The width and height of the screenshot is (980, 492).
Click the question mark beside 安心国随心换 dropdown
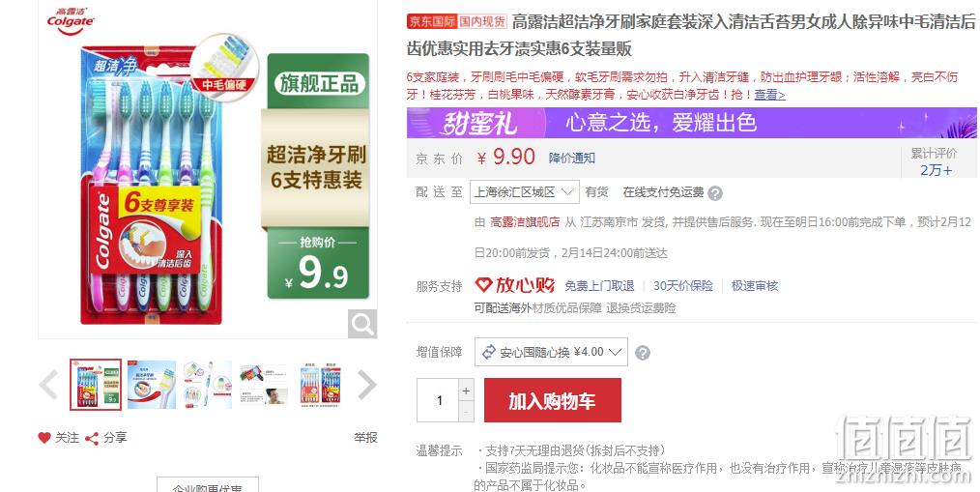coord(643,353)
